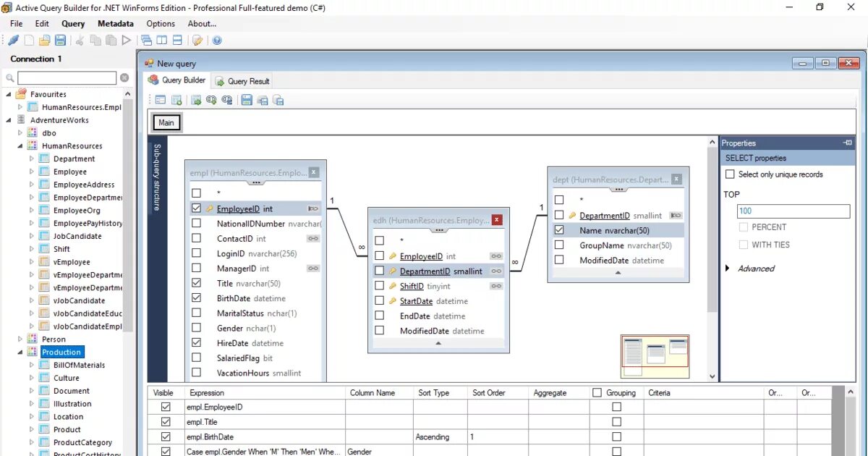
Task: Save using the main toolbar floppy icon
Action: [61, 41]
